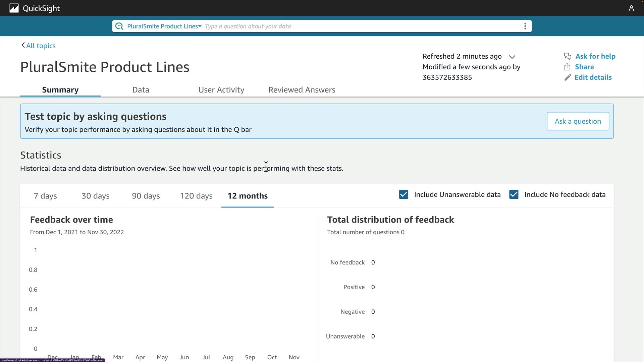This screenshot has height=362, width=644.
Task: Select the Reviewed Answers tab
Action: point(302,90)
